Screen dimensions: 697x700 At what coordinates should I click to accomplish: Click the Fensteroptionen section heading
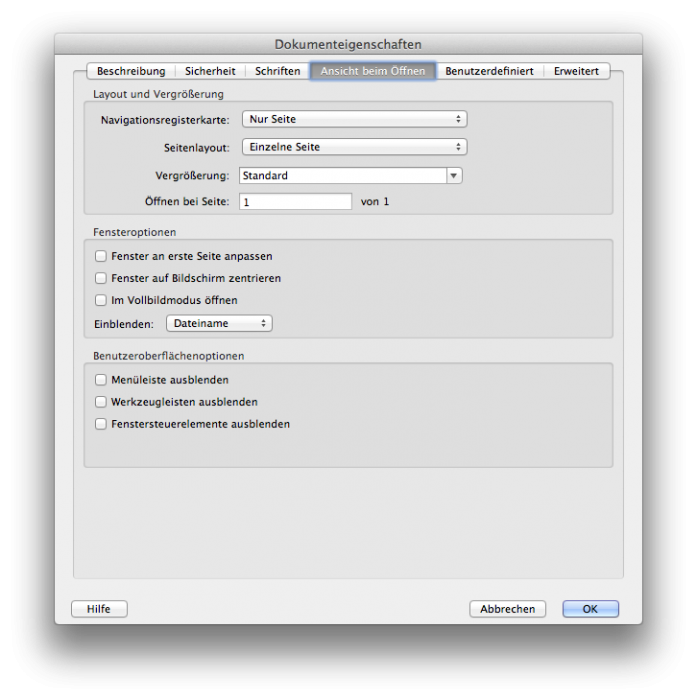[134, 232]
